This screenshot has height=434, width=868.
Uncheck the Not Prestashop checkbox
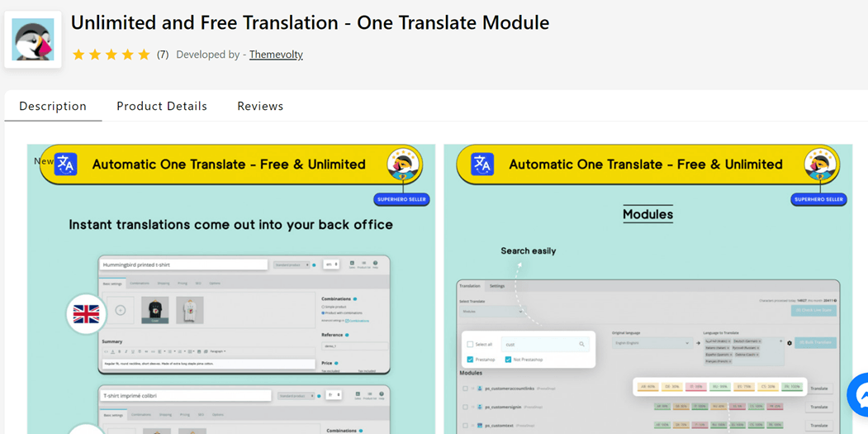508,359
